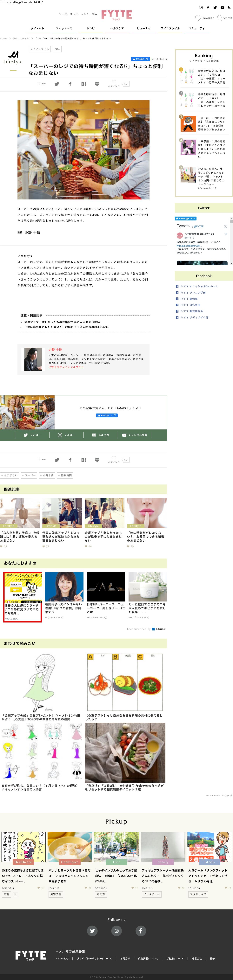Share on Facebook via the top share bar

(70, 84)
